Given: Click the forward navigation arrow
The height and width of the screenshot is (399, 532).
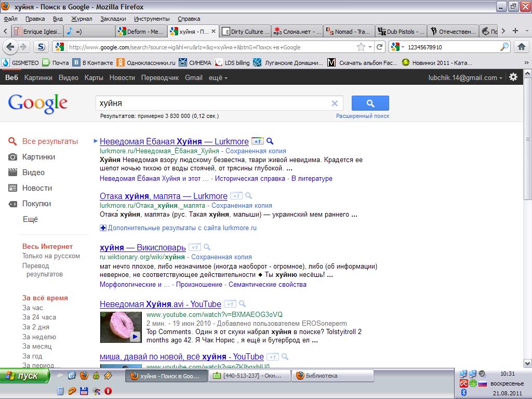Looking at the screenshot, I should point(23,47).
